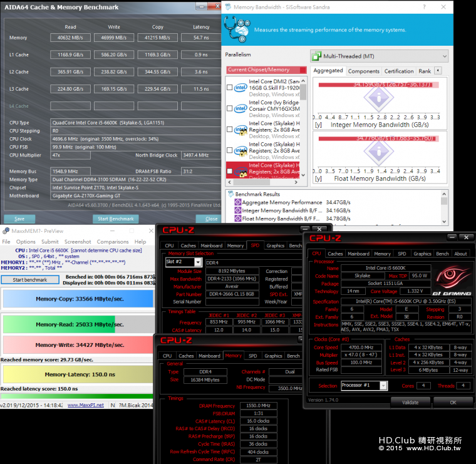
Task: Click the Sandra title bar icon
Action: tap(228, 7)
